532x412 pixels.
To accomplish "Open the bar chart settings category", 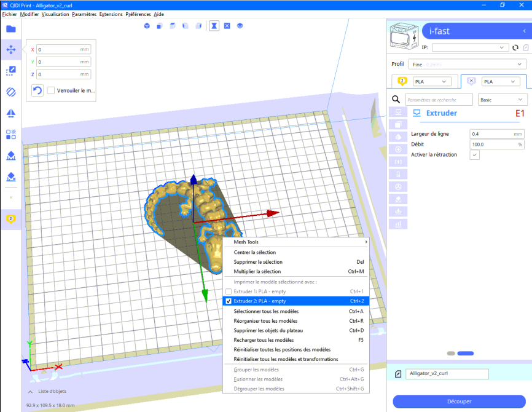I will [398, 224].
